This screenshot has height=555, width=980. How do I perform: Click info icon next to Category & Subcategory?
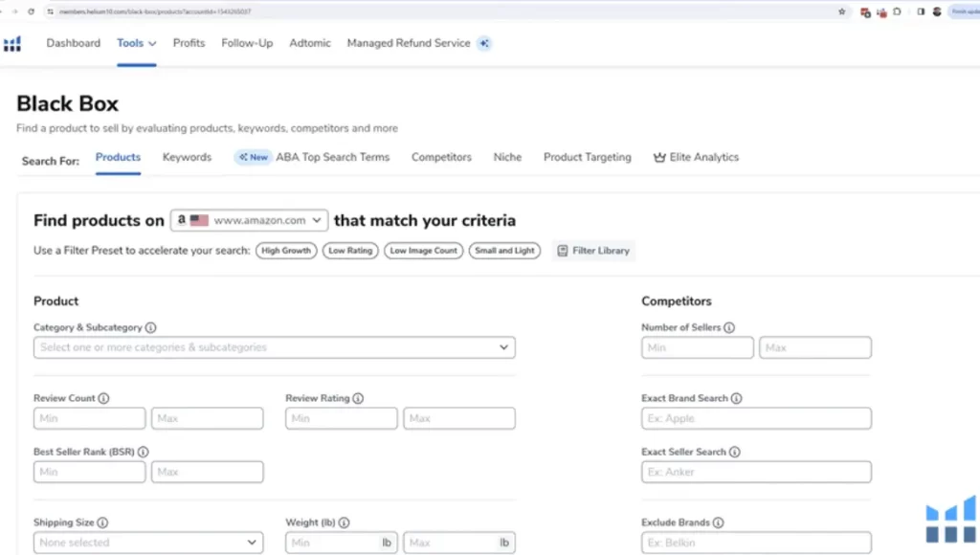point(151,327)
